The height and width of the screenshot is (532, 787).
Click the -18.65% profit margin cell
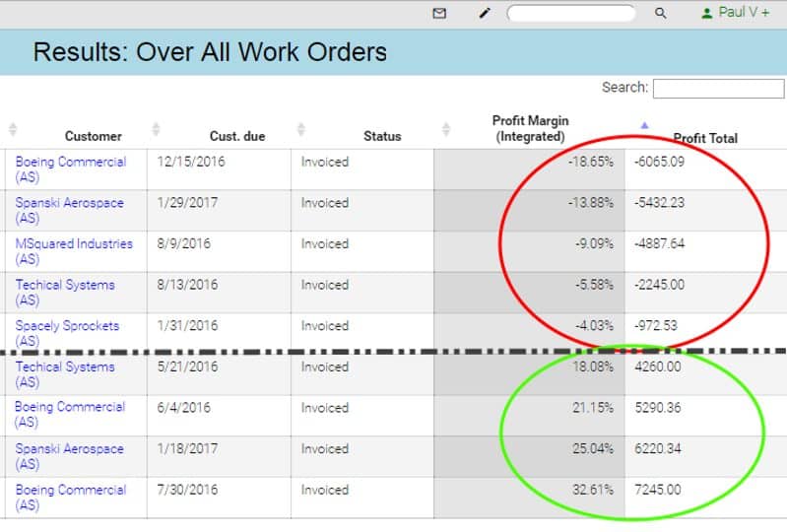pos(529,169)
